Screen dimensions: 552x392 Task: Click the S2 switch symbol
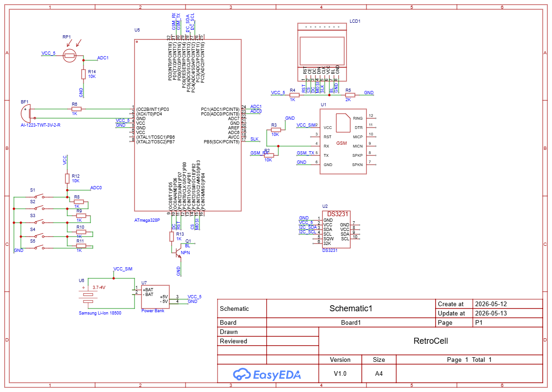(x=39, y=208)
